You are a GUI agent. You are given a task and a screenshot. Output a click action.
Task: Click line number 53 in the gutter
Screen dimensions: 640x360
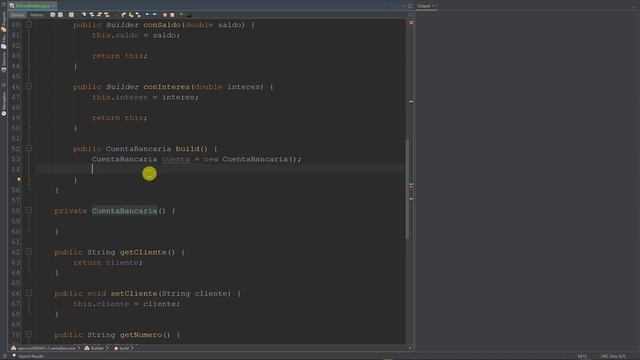pos(15,159)
